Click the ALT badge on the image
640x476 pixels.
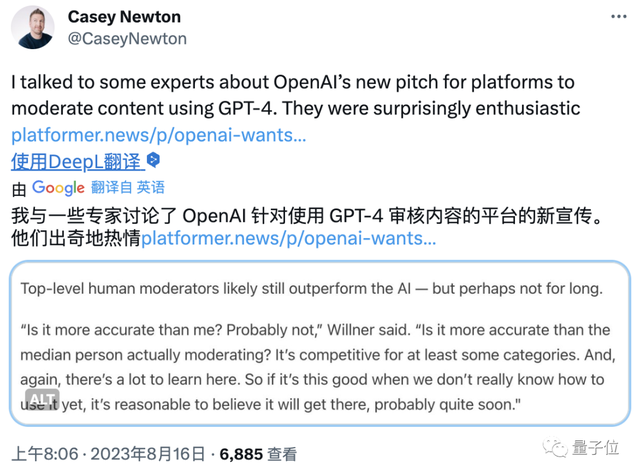38,398
